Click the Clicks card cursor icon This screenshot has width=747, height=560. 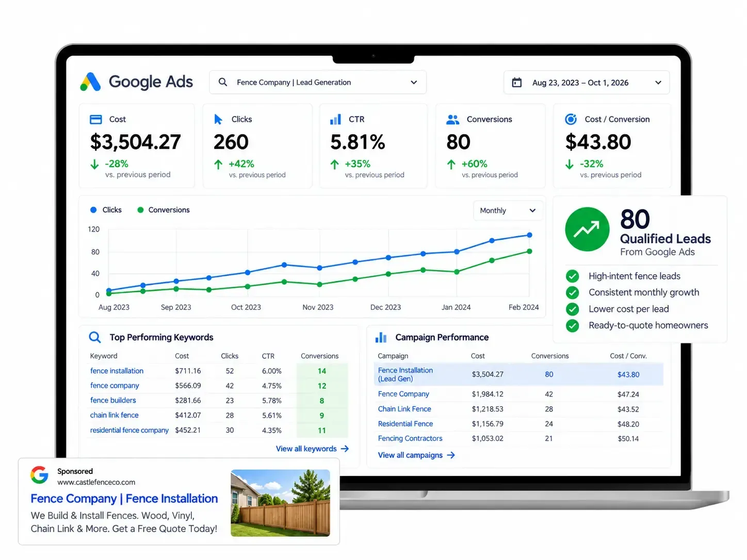pos(218,119)
